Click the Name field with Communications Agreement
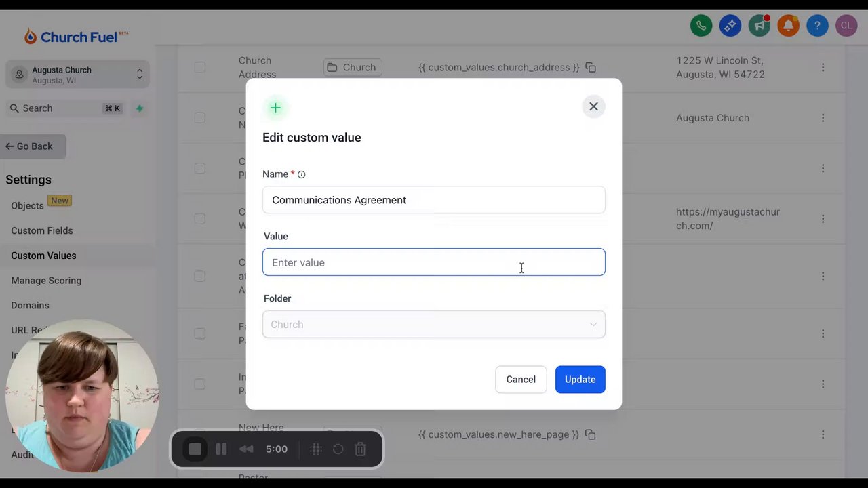868x488 pixels. (434, 200)
